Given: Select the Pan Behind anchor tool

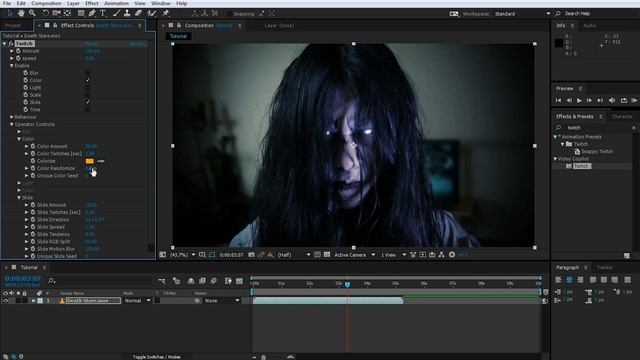Looking at the screenshot, I should (x=67, y=13).
